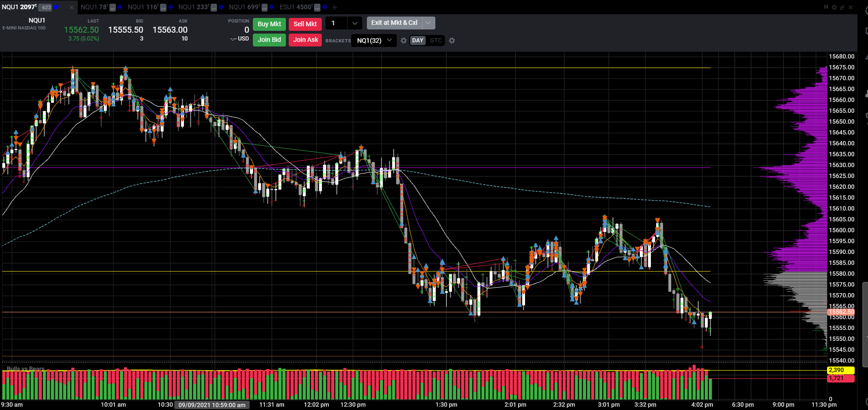Click the 623 badge on active tab
The height and width of the screenshot is (410, 868).
[x=46, y=7]
